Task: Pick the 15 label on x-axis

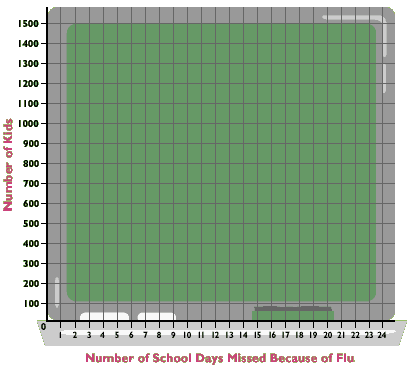Action: [257, 335]
